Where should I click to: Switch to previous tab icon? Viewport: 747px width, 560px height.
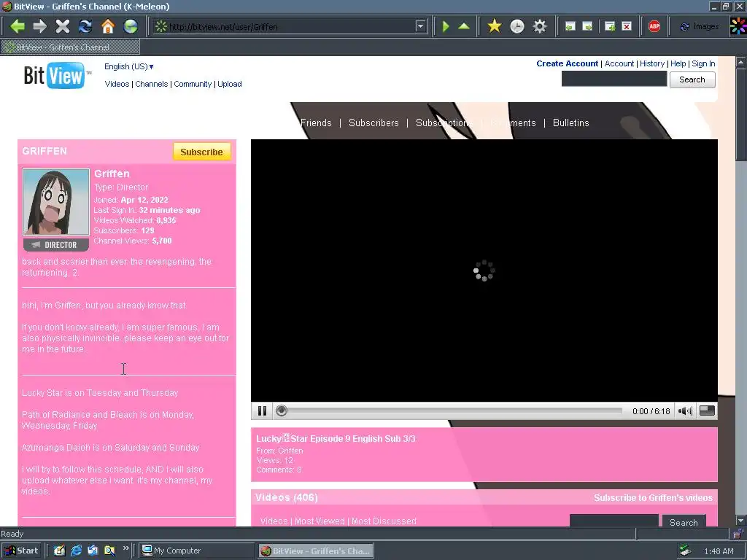point(570,27)
